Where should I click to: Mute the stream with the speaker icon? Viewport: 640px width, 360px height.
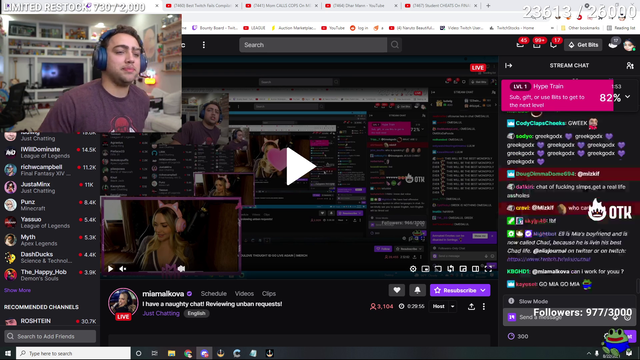click(122, 269)
